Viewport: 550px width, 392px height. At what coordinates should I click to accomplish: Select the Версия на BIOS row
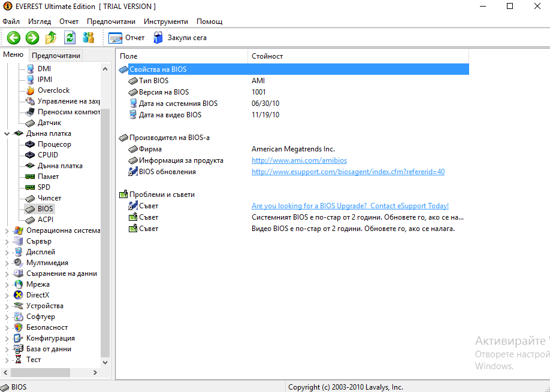(x=294, y=92)
